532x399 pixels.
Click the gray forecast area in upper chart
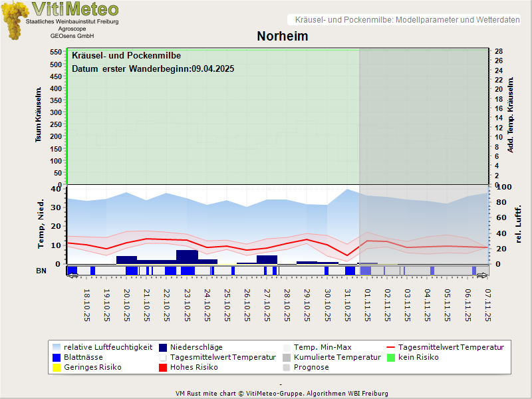click(x=424, y=116)
